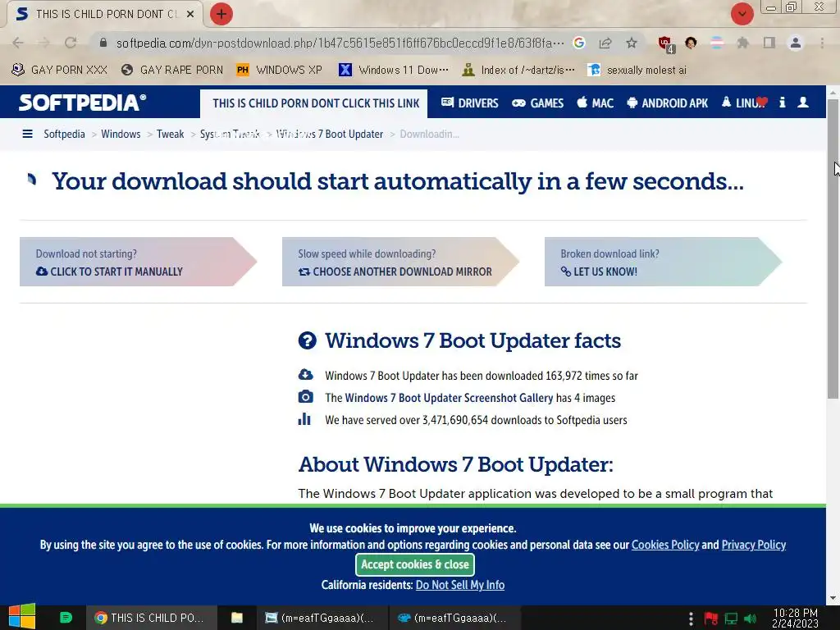Choose another download mirror

400,262
